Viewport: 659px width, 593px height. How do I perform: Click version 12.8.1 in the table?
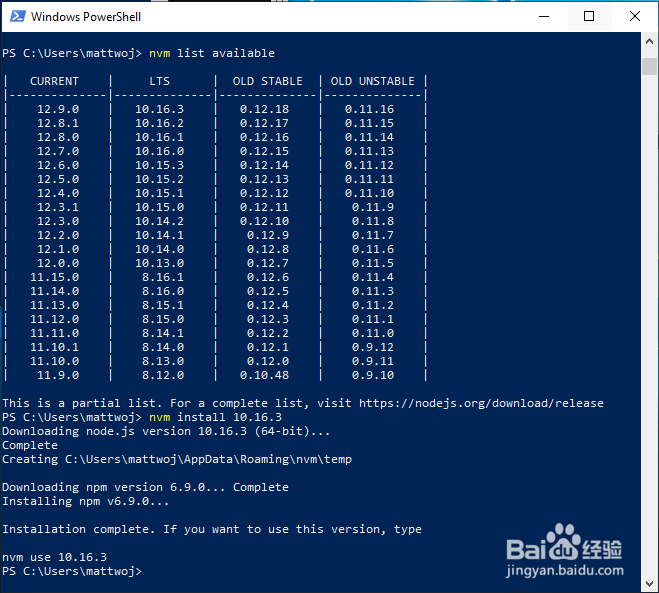click(58, 123)
